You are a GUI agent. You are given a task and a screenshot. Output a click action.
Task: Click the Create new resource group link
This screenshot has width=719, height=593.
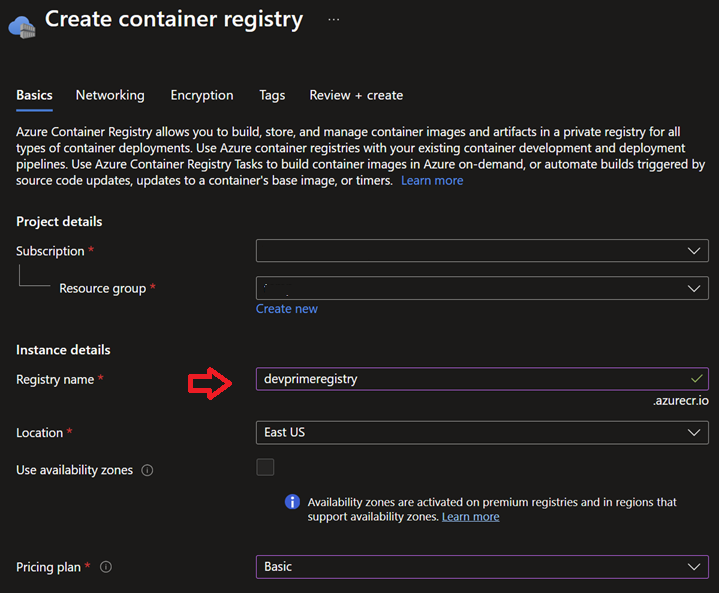tap(287, 309)
